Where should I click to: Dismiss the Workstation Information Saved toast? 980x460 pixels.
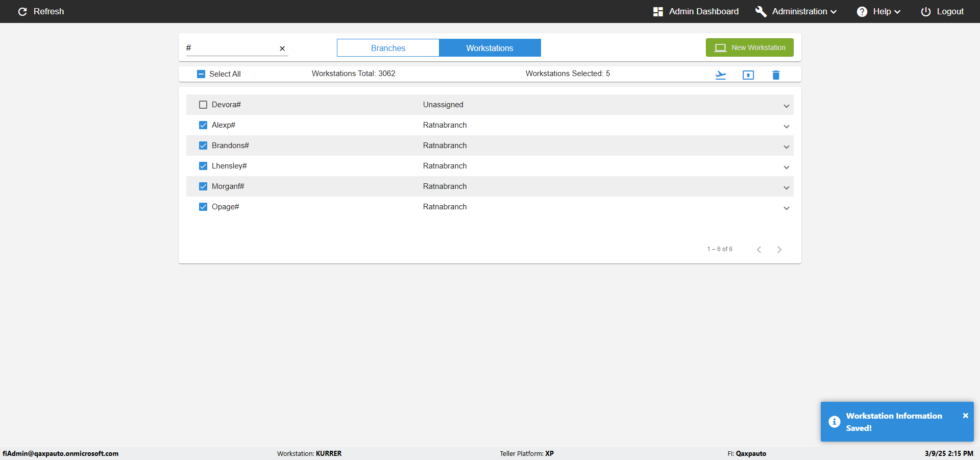(x=965, y=416)
